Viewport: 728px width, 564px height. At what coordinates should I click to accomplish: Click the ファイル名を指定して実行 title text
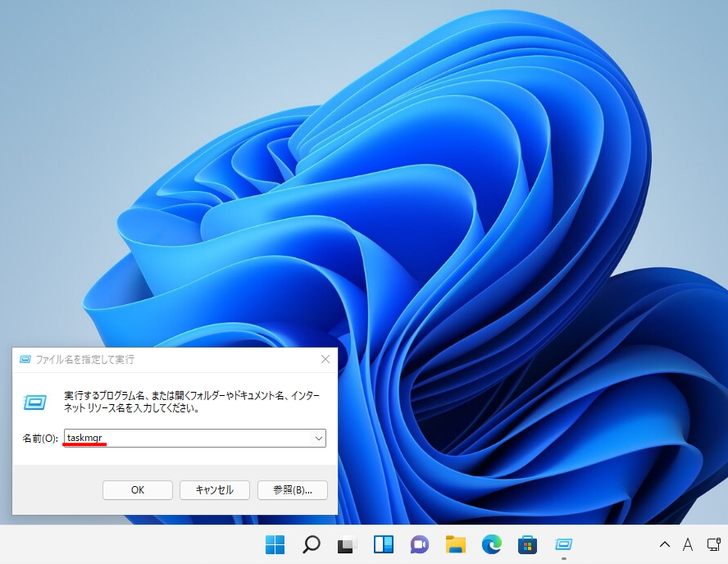coord(85,359)
